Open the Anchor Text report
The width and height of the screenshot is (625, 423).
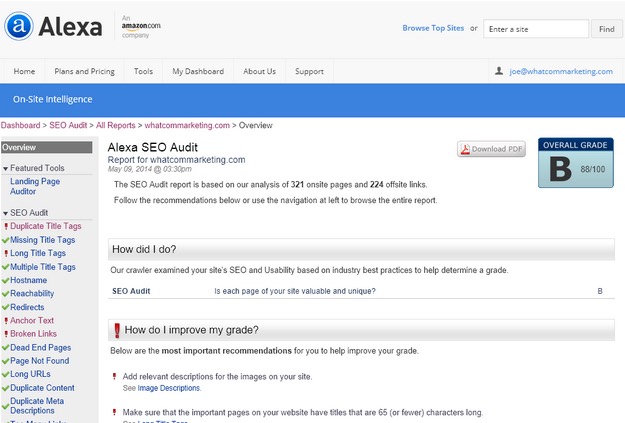tap(32, 321)
